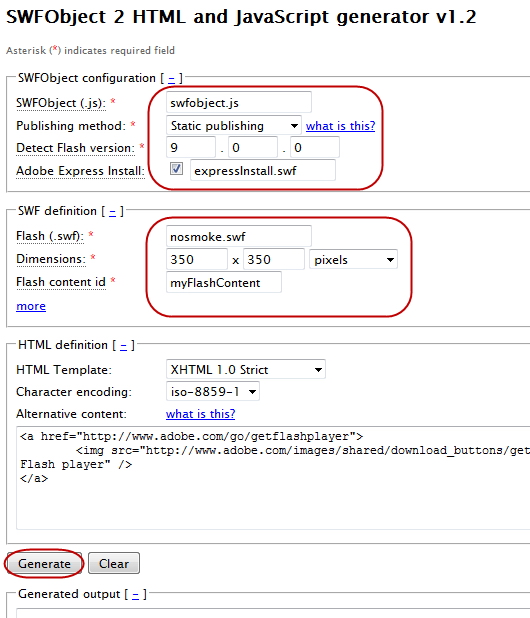Click the 'Character encoding:' label
This screenshot has width=530, height=618.
74,392
